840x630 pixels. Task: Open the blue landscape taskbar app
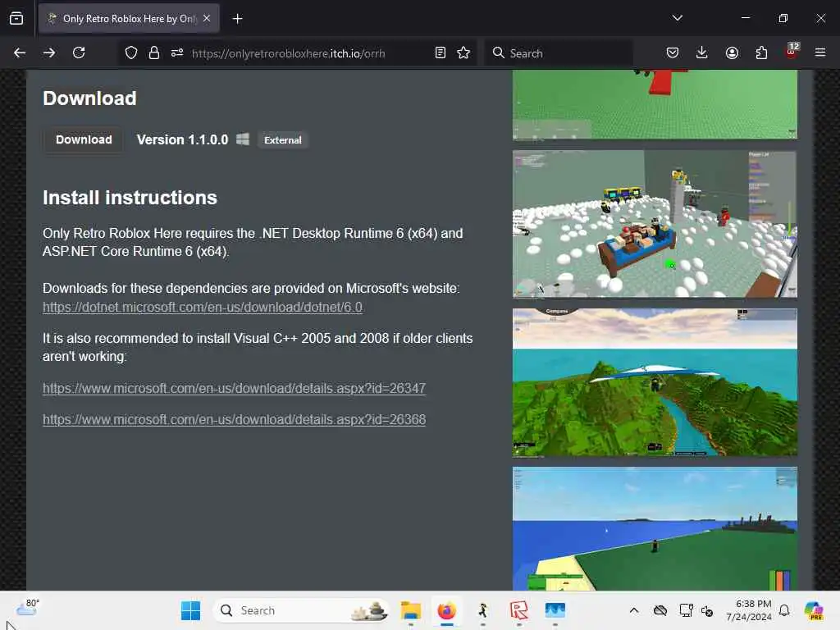coord(555,610)
